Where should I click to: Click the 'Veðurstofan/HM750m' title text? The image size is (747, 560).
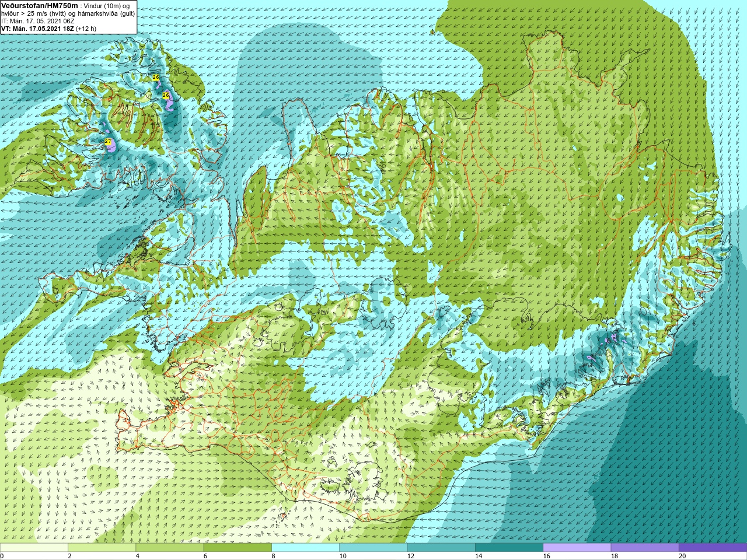40,5
